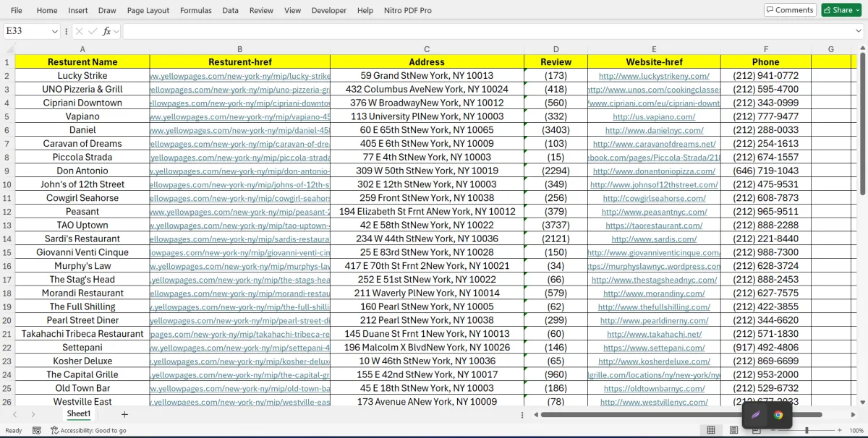
Task: Open the dropdown beside the fx icon
Action: tap(116, 31)
